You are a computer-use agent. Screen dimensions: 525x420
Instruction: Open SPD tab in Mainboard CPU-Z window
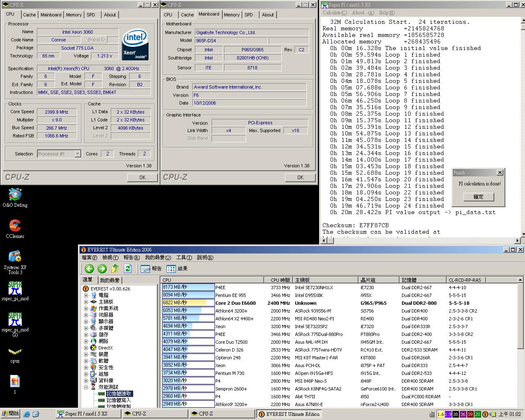[249, 15]
